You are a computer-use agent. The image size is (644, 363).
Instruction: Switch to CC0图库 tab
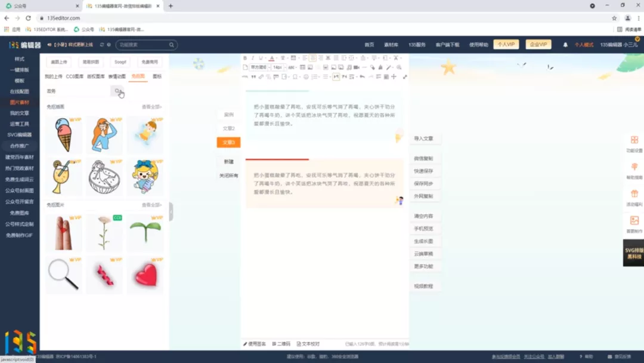tap(75, 76)
